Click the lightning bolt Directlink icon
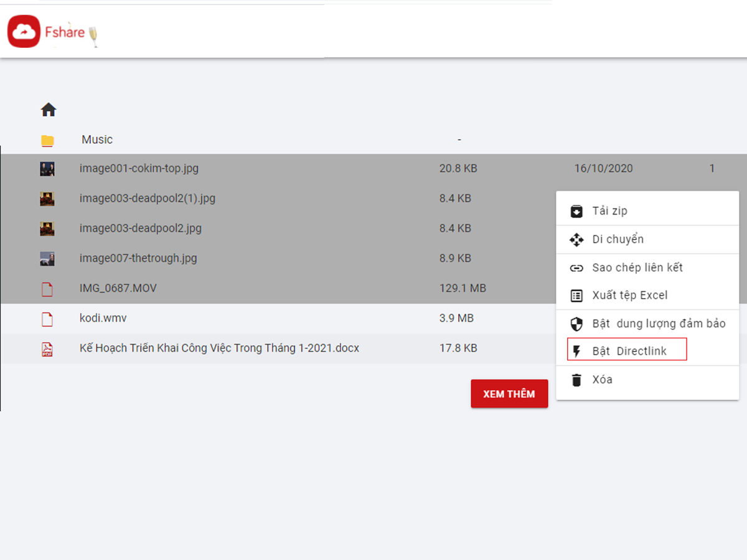The height and width of the screenshot is (560, 747). [576, 352]
